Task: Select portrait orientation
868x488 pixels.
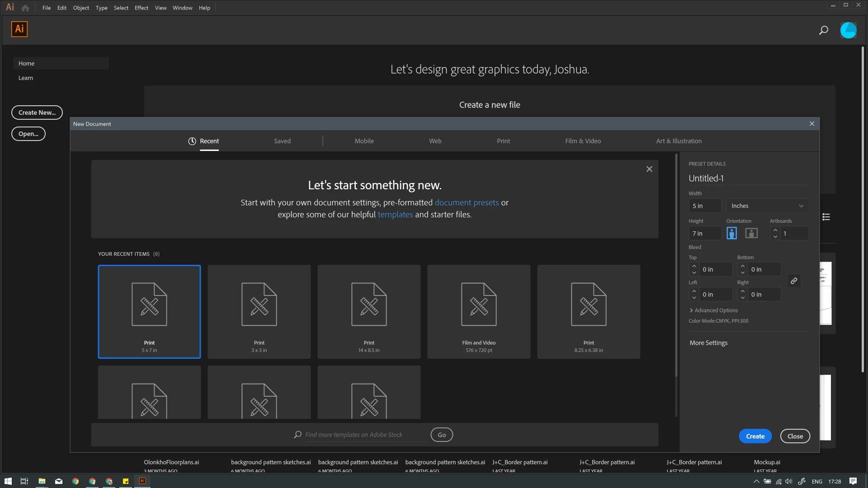Action: (731, 233)
